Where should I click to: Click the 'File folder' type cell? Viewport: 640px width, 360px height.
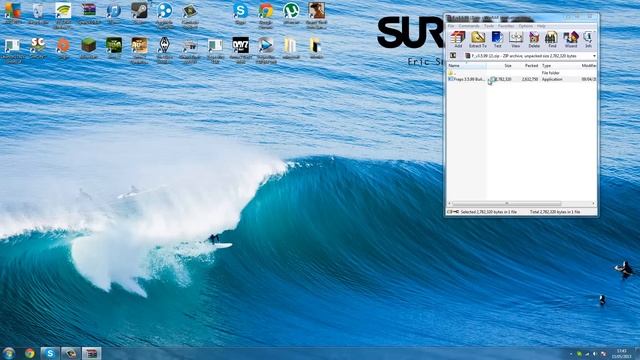(551, 73)
